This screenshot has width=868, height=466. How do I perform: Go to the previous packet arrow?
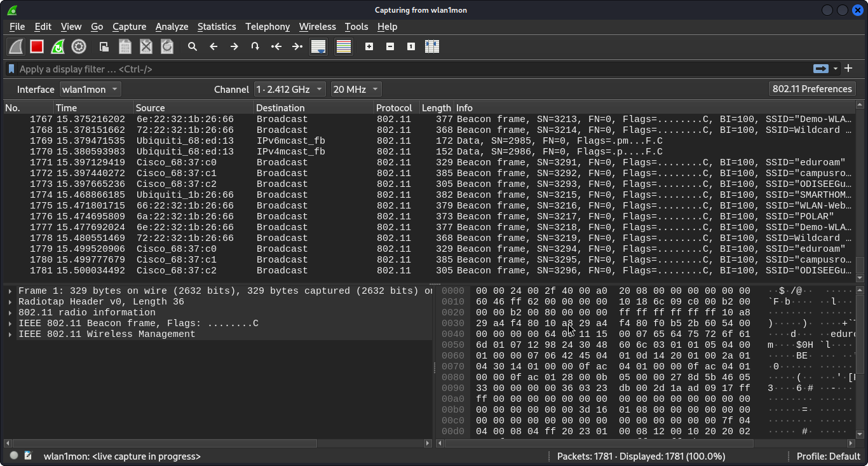point(214,46)
